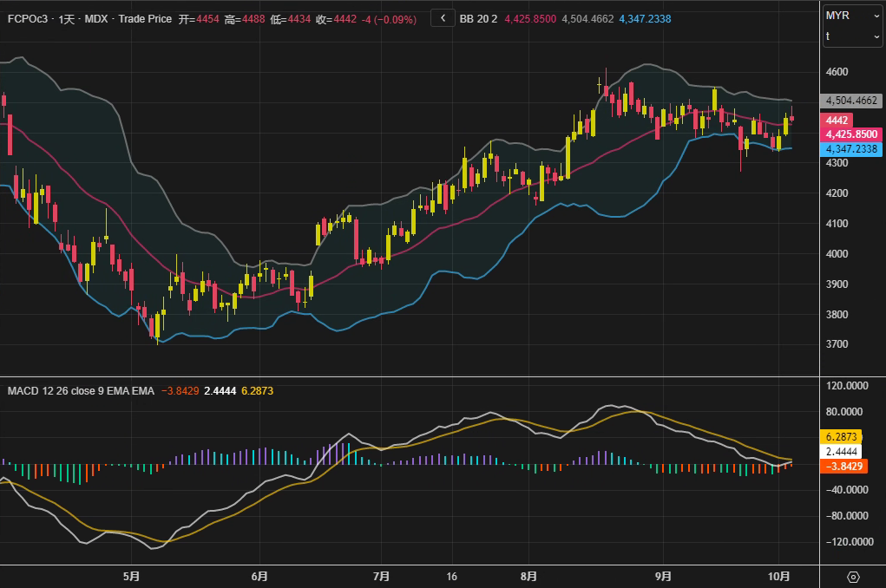Click the 4000 level on price axis
This screenshot has height=588, width=886.
(x=837, y=254)
